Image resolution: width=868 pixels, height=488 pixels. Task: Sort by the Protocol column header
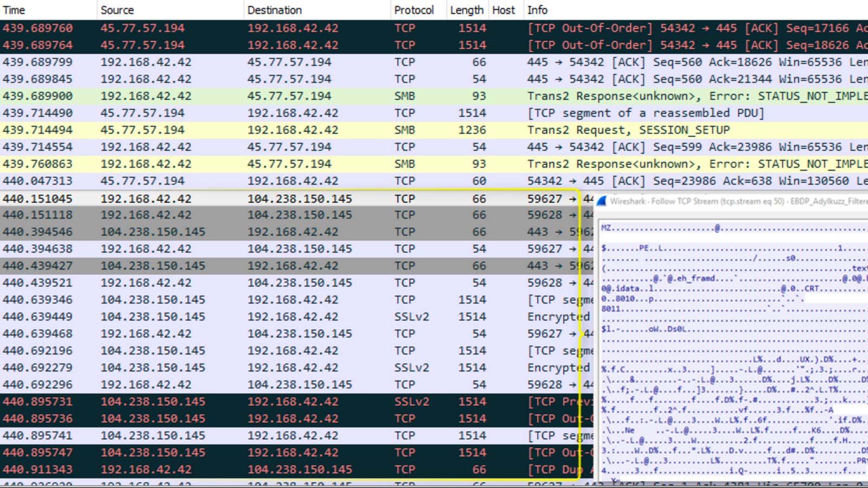[x=418, y=10]
